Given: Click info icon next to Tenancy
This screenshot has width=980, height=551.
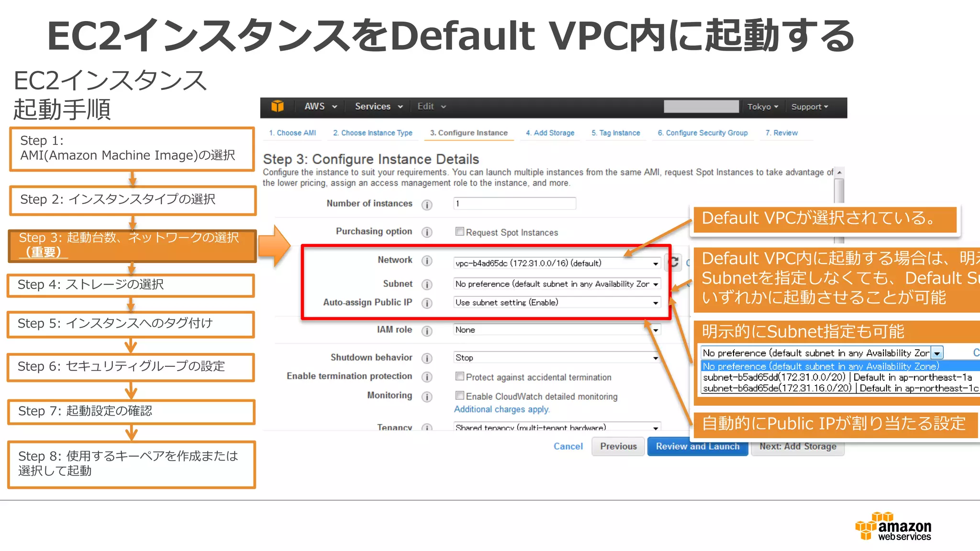Looking at the screenshot, I should [x=427, y=428].
